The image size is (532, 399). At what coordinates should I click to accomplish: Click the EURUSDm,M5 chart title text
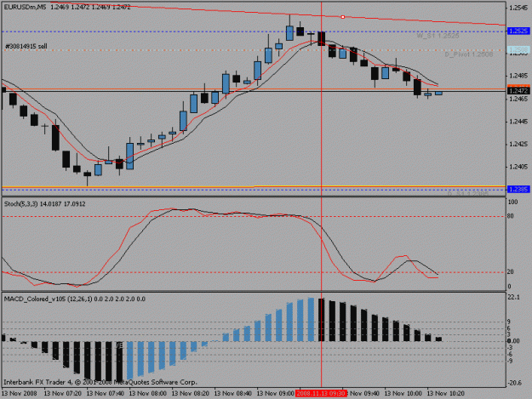[x=25, y=7]
